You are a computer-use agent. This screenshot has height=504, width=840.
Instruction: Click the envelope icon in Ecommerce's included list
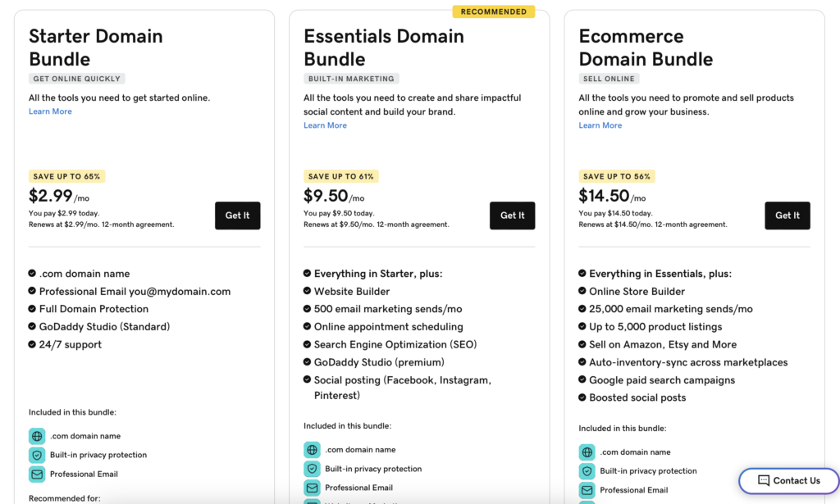[587, 490]
